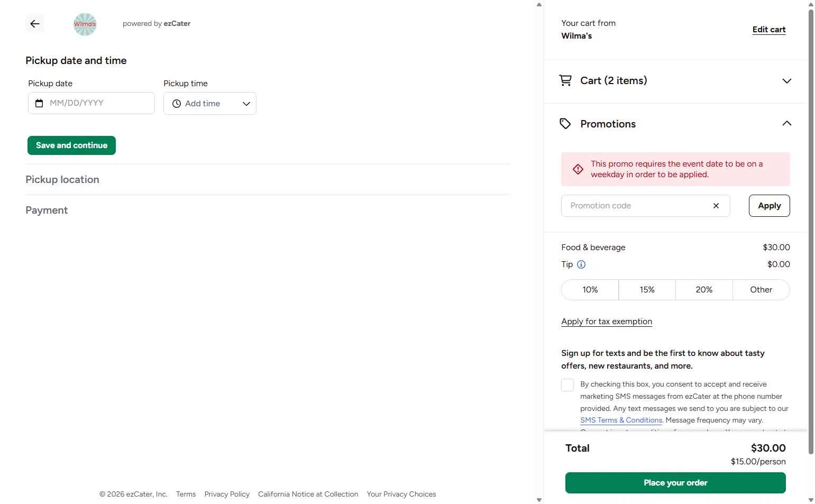This screenshot has height=504, width=815.
Task: Expand the Cart (2 items) section
Action: [786, 81]
